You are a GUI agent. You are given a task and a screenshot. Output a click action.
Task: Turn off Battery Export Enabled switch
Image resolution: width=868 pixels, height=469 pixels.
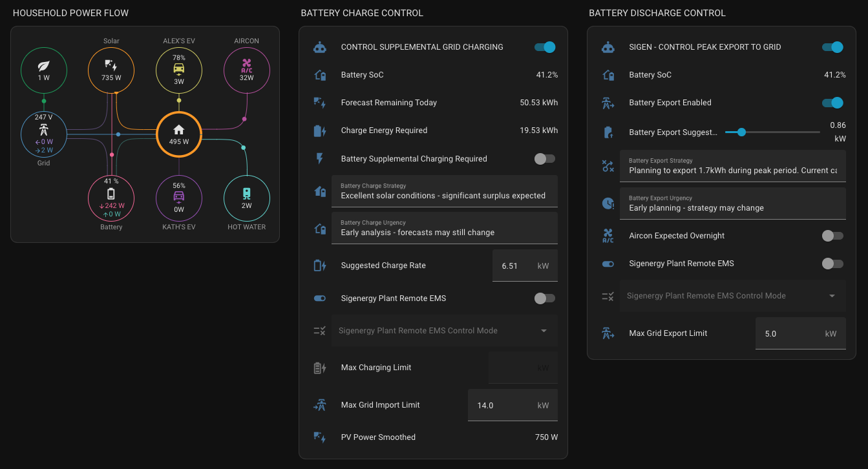[x=832, y=103]
